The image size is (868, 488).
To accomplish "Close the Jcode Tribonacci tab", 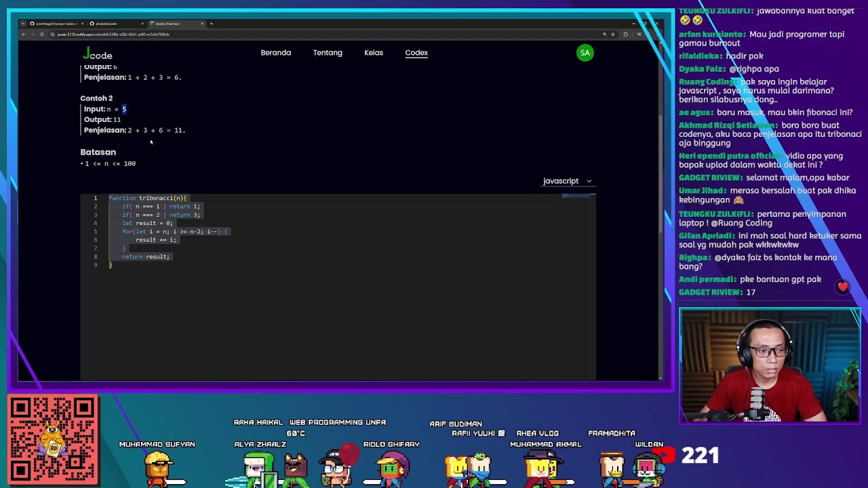I will point(202,24).
